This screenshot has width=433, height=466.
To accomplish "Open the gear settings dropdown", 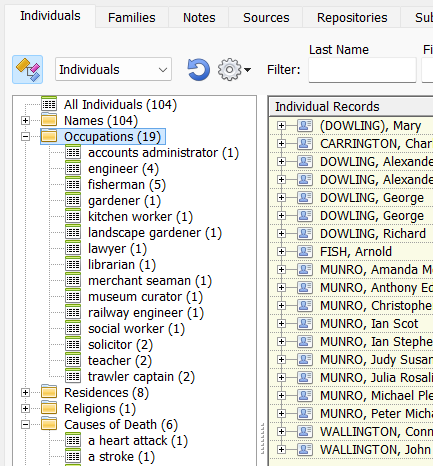I will 234,70.
